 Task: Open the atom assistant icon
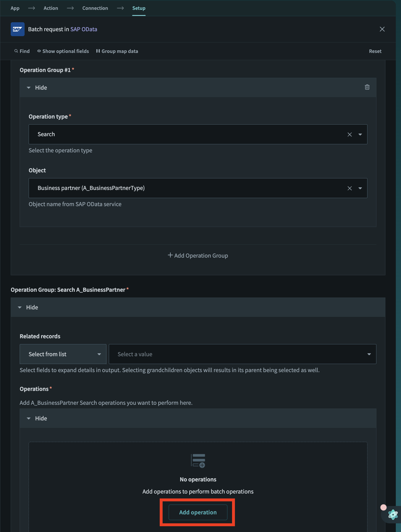pyautogui.click(x=393, y=514)
